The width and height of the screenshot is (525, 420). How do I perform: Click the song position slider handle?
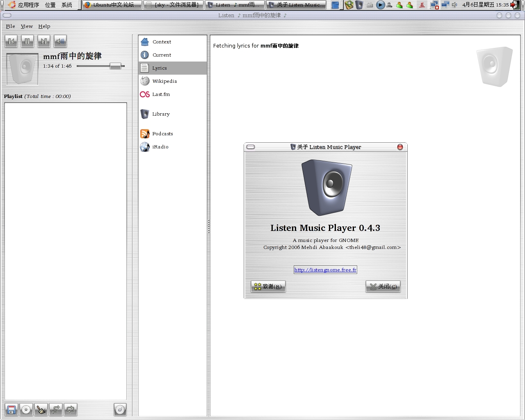pyautogui.click(x=116, y=66)
